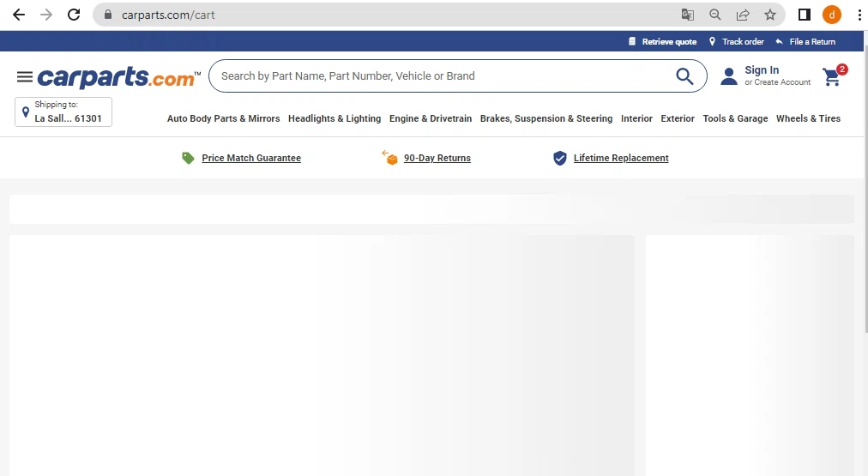Click the green price tag icon
This screenshot has width=868, height=476.
coord(188,159)
